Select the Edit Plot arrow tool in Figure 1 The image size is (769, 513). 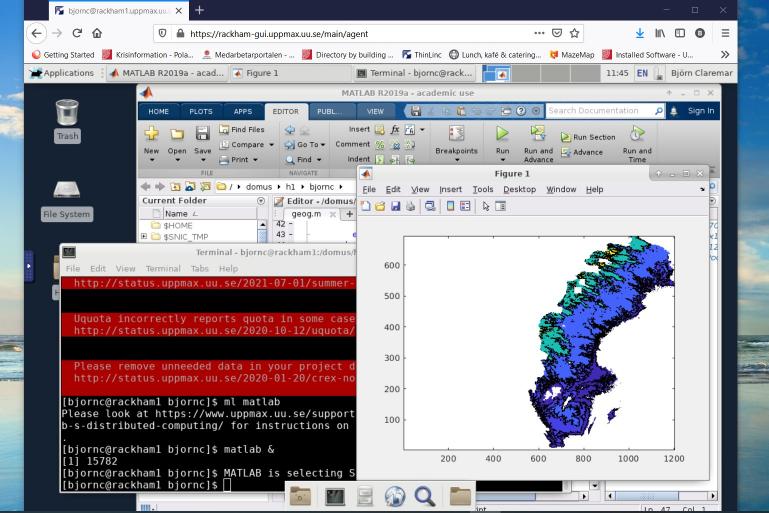click(x=486, y=206)
